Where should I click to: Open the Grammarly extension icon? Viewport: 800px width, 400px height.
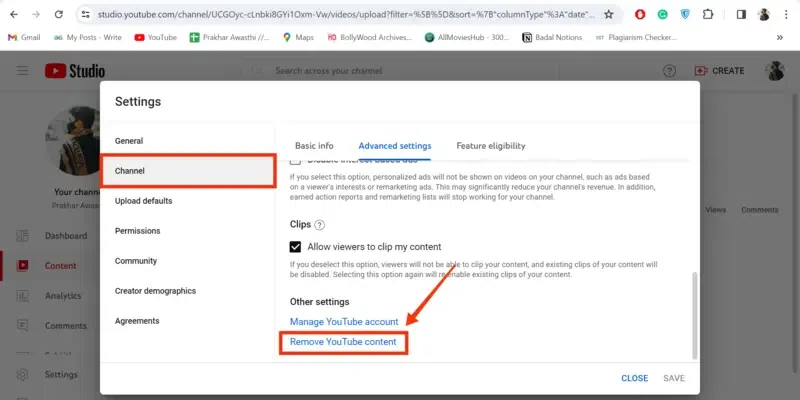point(662,15)
